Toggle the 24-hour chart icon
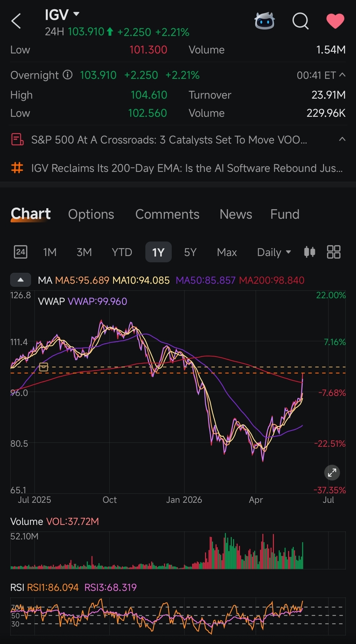The width and height of the screenshot is (356, 644). click(x=20, y=252)
